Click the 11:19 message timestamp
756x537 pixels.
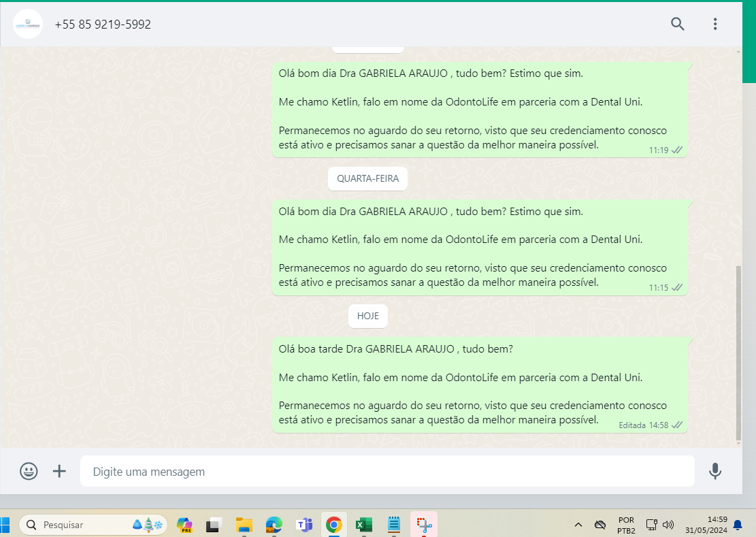658,150
